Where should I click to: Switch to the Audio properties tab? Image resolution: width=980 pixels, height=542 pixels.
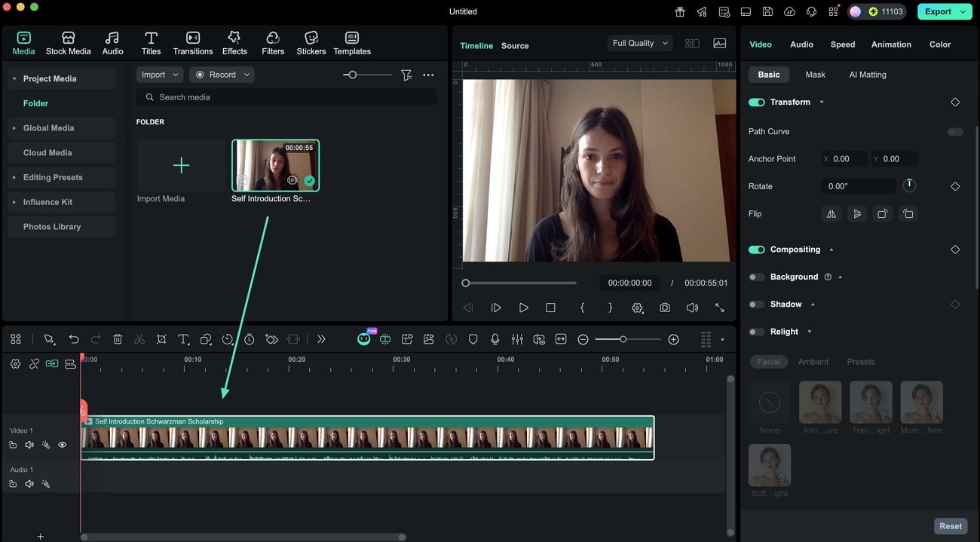801,44
